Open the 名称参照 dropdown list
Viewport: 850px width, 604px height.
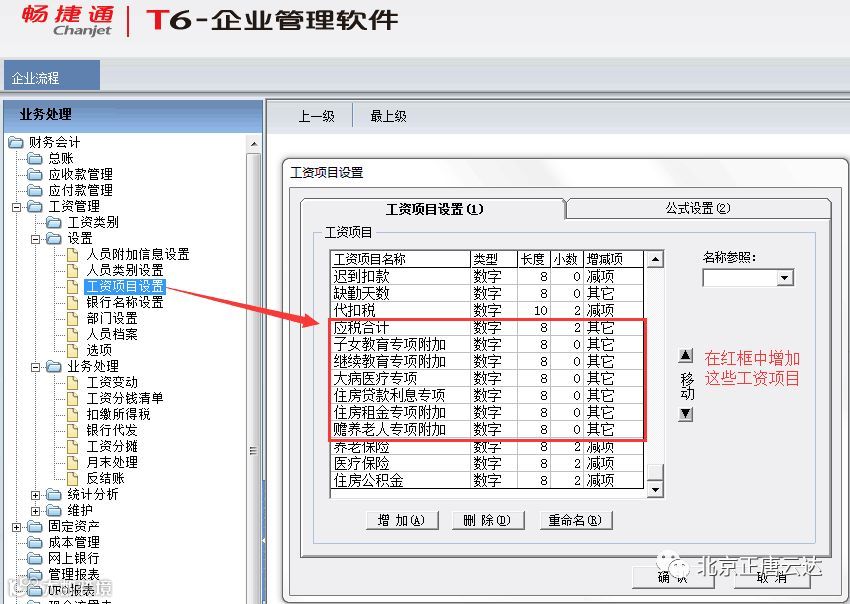pyautogui.click(x=784, y=278)
